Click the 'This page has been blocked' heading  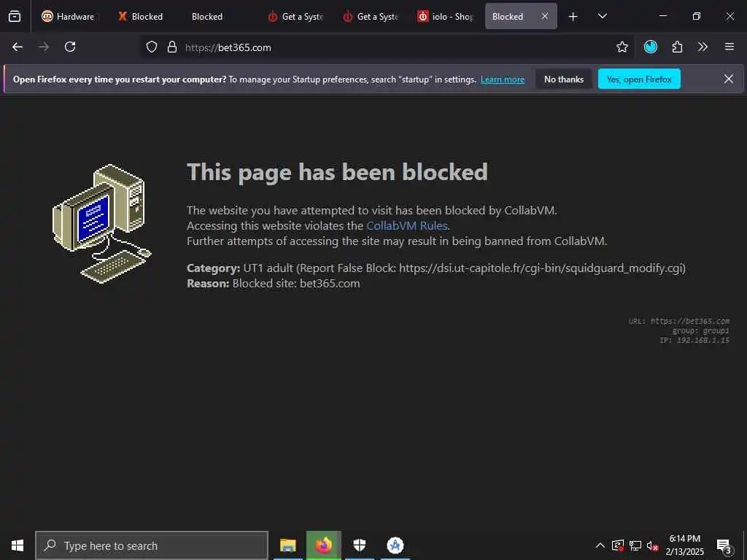click(337, 172)
